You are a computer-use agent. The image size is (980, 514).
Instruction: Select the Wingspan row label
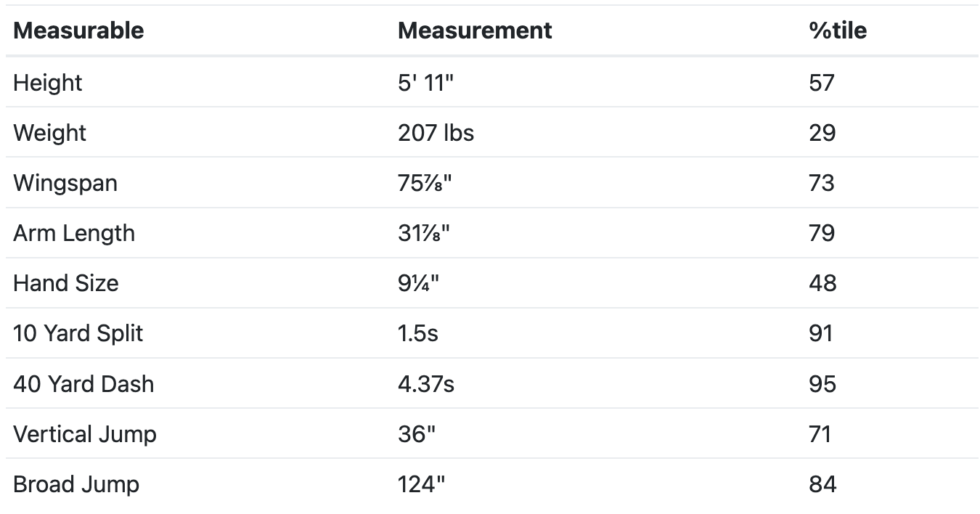pyautogui.click(x=65, y=183)
